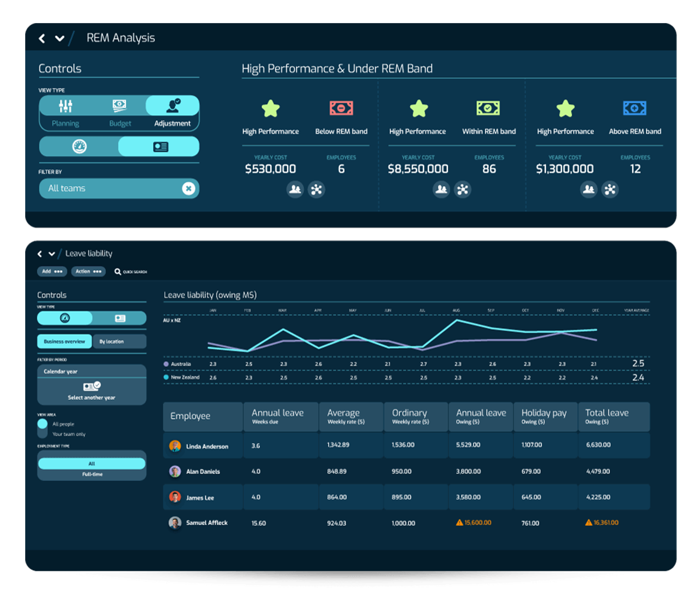Click the people icon under Above REM band

(589, 189)
